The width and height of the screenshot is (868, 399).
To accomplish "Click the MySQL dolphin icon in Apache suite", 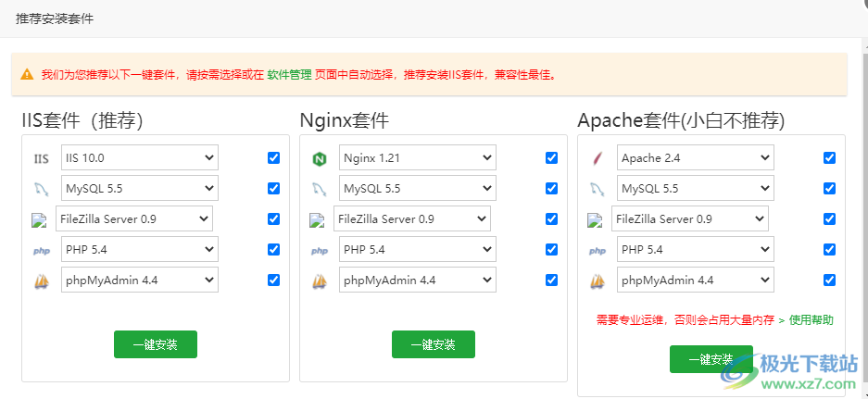I will tap(598, 189).
